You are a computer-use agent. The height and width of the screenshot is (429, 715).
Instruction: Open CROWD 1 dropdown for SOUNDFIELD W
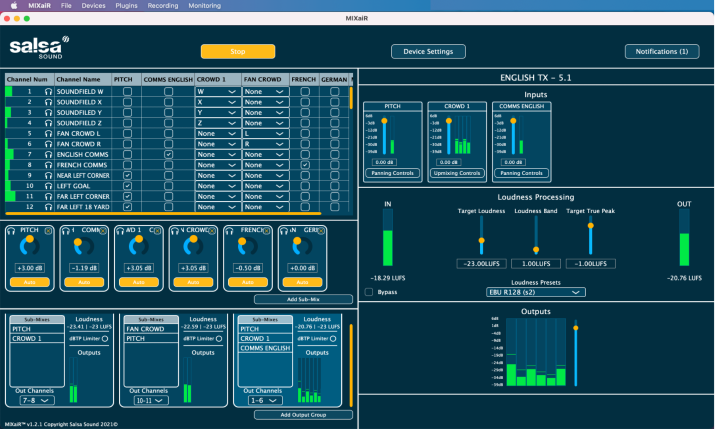point(217,92)
